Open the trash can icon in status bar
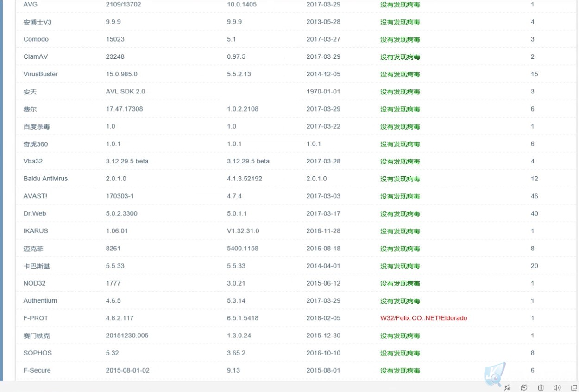The width and height of the screenshot is (579, 392). click(x=541, y=387)
